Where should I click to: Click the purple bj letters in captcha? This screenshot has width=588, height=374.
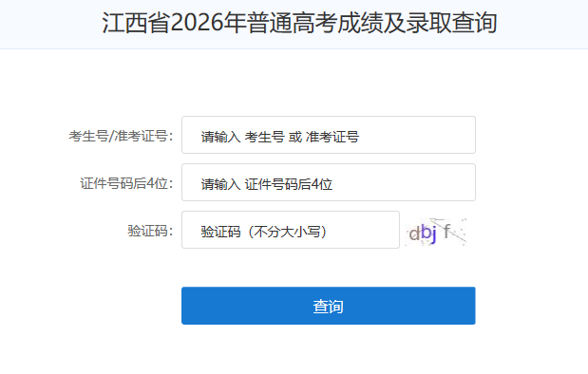[428, 234]
